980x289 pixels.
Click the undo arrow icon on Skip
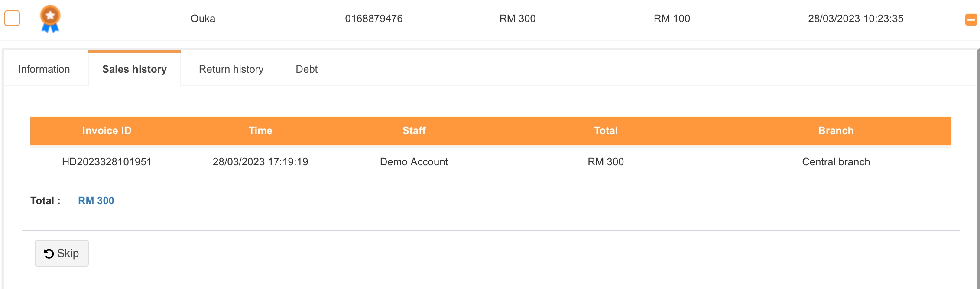tap(49, 254)
